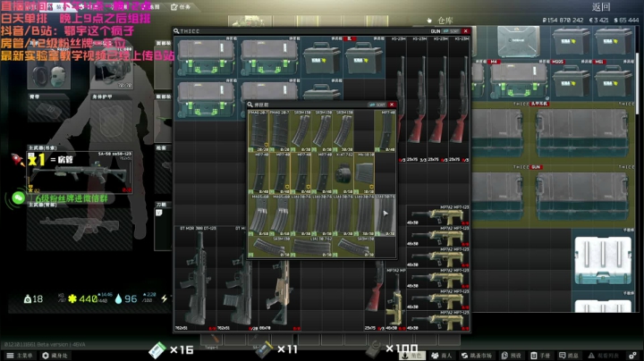Sort items in the THICC case window
The width and height of the screenshot is (644, 361).
pos(452,31)
